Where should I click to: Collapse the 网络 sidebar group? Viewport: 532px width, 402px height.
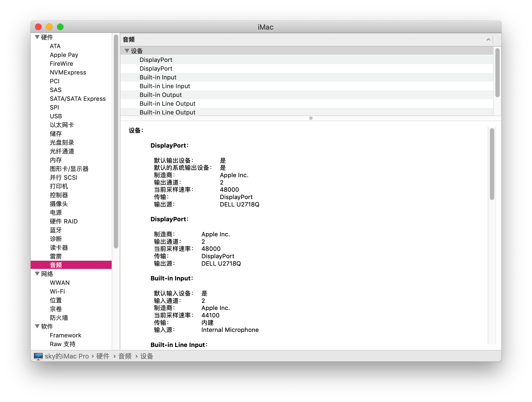pos(37,274)
